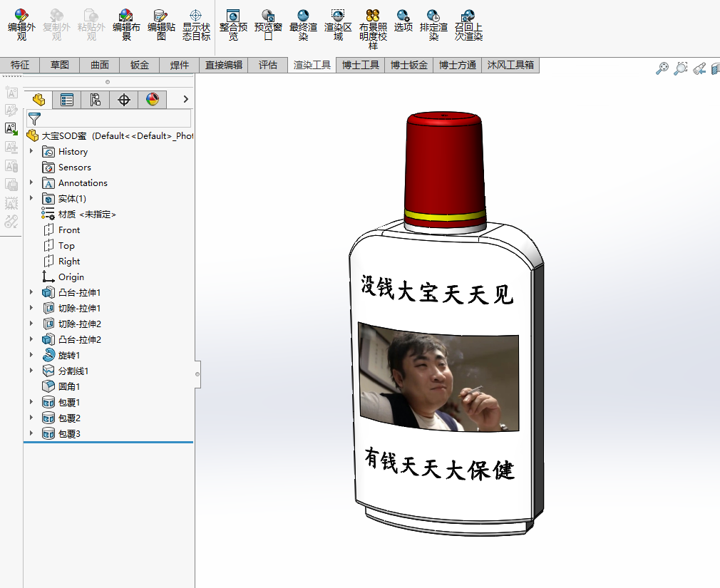This screenshot has height=588, width=720.
Task: Open the Edit Scene (编辑布景) tool
Action: [x=126, y=25]
